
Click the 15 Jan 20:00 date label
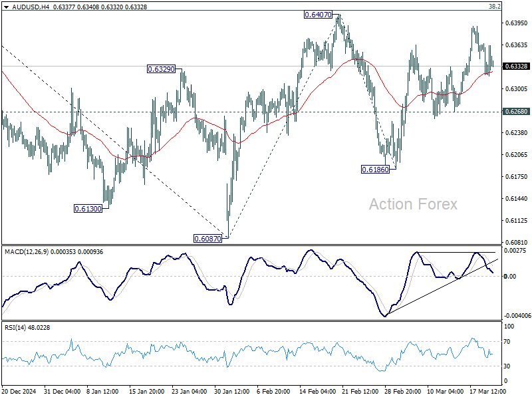(x=146, y=391)
